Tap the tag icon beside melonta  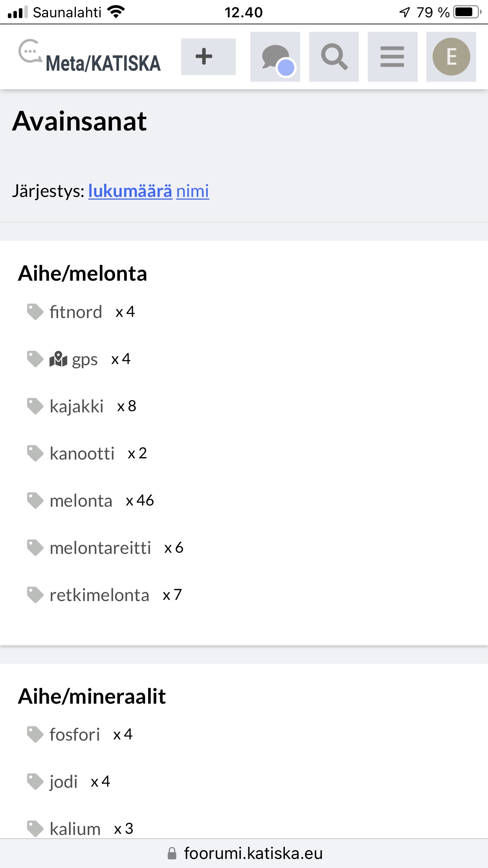pyautogui.click(x=35, y=500)
